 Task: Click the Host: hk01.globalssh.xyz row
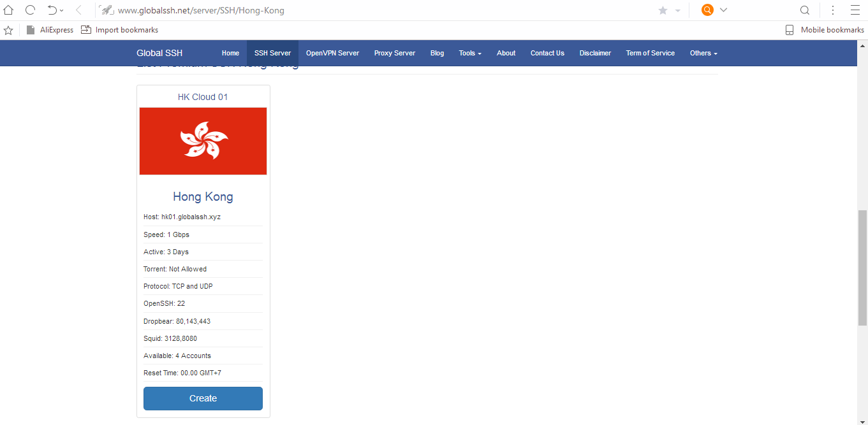(x=203, y=217)
